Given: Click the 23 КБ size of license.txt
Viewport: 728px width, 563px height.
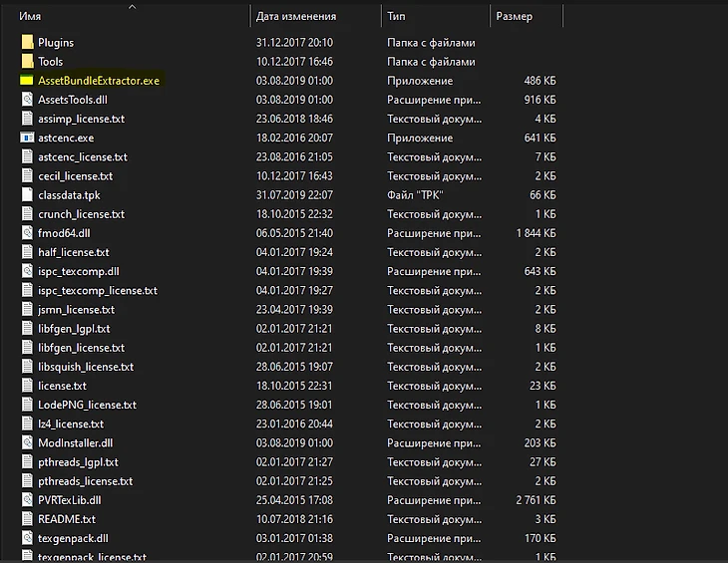Looking at the screenshot, I should click(543, 386).
